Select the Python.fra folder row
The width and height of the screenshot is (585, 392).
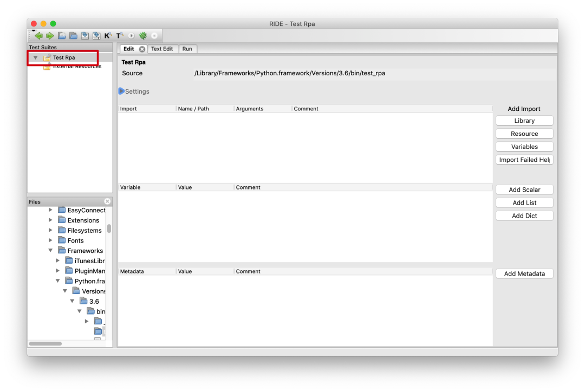[89, 281]
